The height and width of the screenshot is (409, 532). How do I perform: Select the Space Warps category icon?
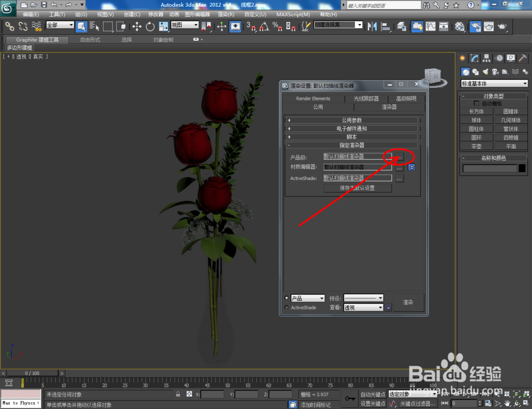coord(516,72)
